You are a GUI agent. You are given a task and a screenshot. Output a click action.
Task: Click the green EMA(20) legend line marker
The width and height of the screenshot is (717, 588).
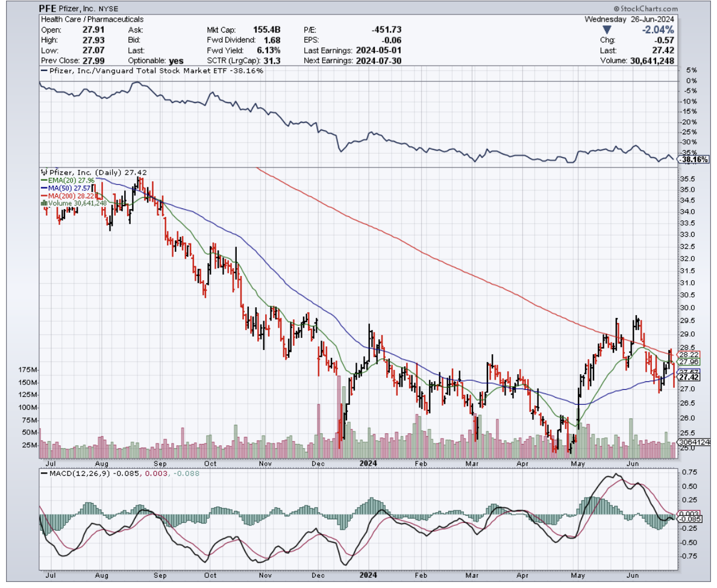43,180
